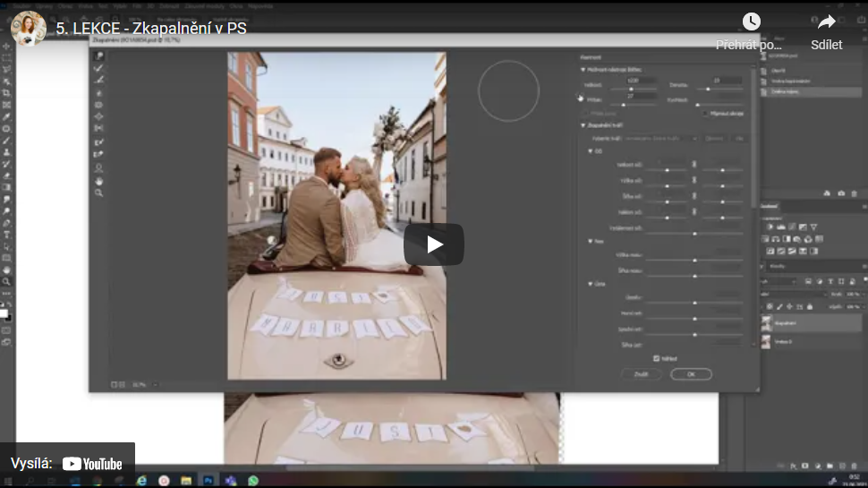Toggle link icon for Velikost očí
Viewport: 868px width, 488px height.
pos(694,165)
